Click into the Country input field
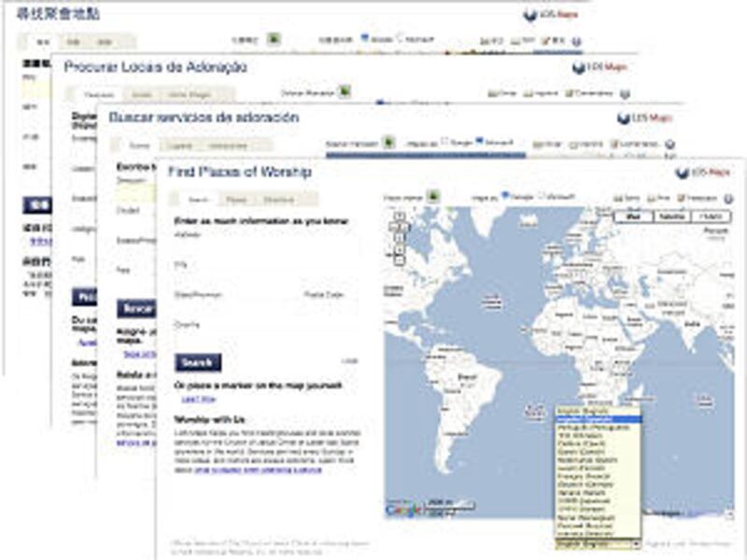The height and width of the screenshot is (560, 747). [x=265, y=337]
